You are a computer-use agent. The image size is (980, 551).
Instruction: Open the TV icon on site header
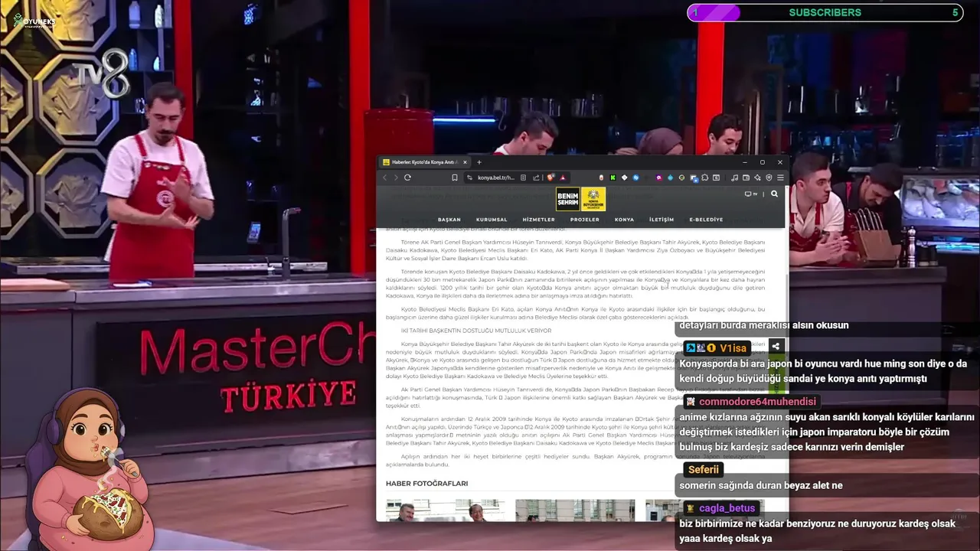pos(750,194)
